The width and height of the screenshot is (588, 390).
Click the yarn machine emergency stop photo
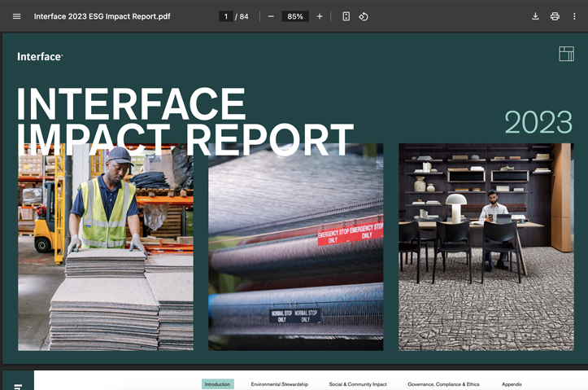[296, 247]
